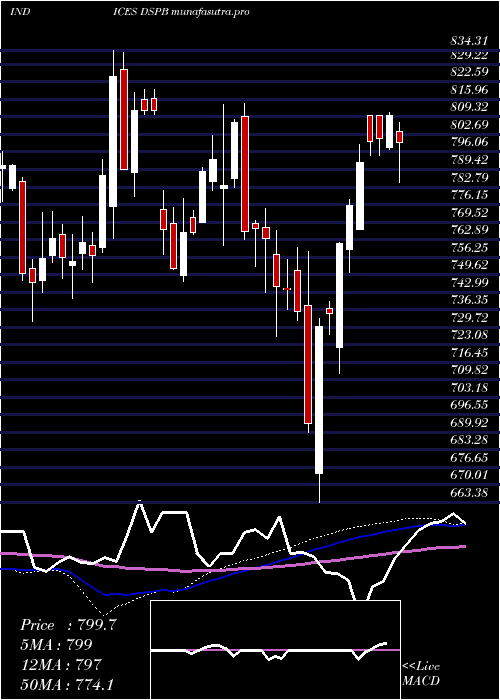Image resolution: width=500 pixels, height=700 pixels.
Task: Click the Price : 799.7 readout
Action: (x=68, y=625)
